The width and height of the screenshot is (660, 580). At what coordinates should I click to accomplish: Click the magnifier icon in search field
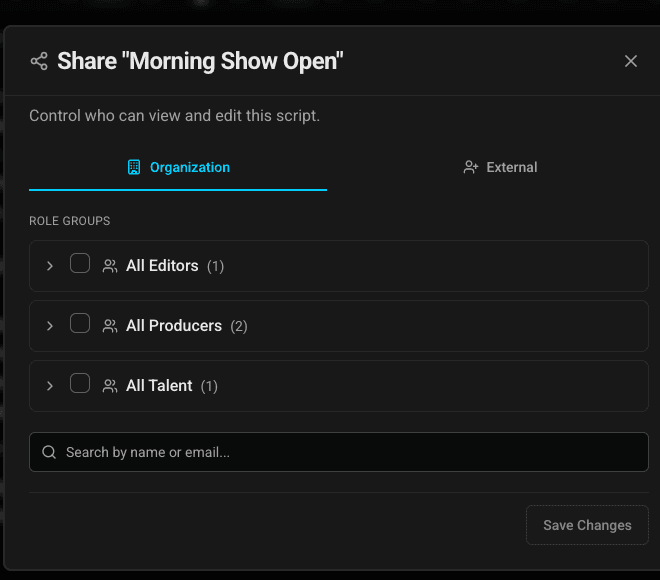pos(49,452)
